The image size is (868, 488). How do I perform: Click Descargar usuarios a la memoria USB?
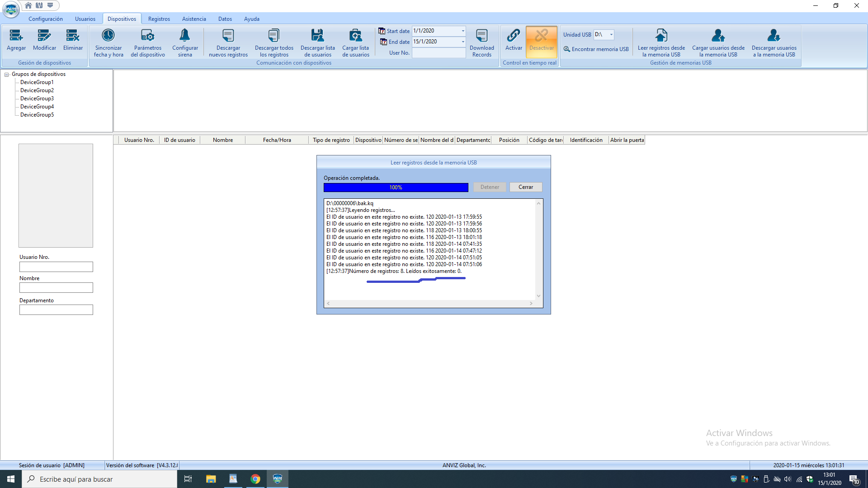[x=774, y=42]
